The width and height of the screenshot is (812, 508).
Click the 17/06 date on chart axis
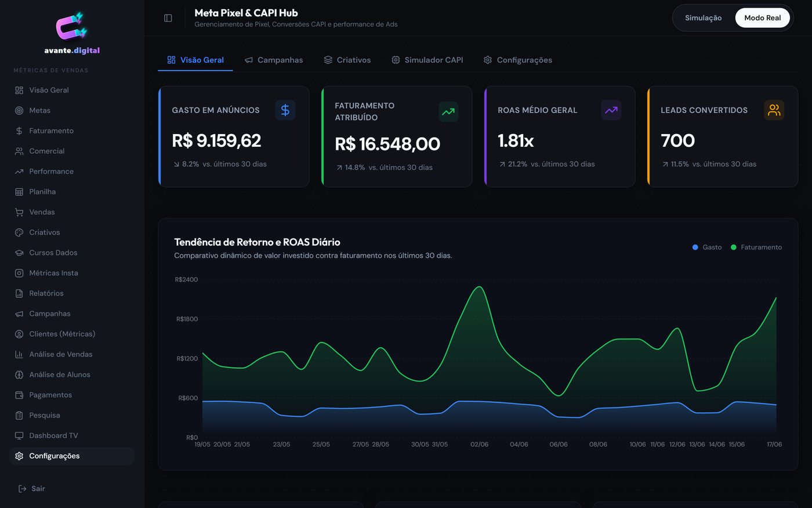point(774,444)
